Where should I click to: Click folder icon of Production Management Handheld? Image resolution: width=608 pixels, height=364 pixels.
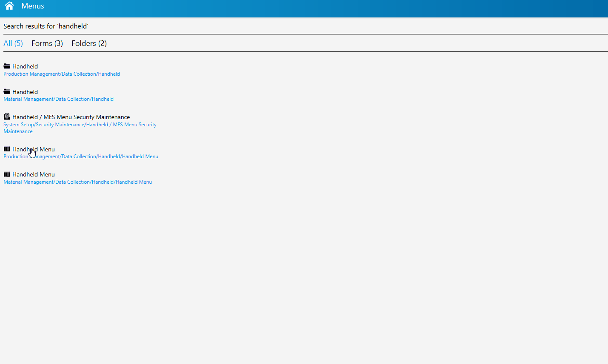pos(7,66)
